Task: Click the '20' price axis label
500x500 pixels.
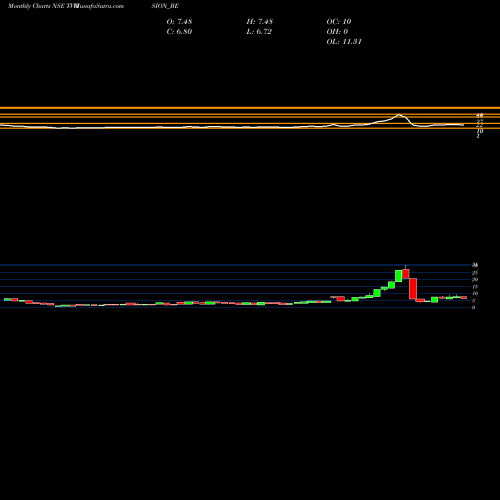Action: [475, 280]
